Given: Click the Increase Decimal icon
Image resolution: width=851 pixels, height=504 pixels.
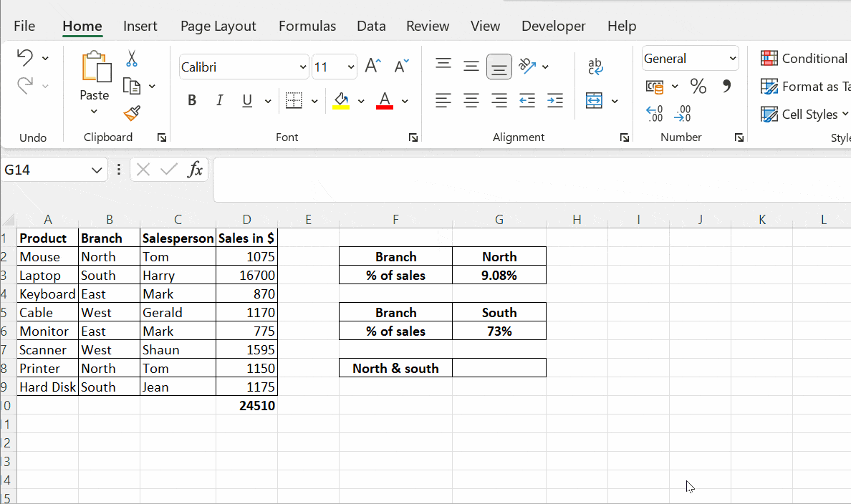Looking at the screenshot, I should coord(654,112).
